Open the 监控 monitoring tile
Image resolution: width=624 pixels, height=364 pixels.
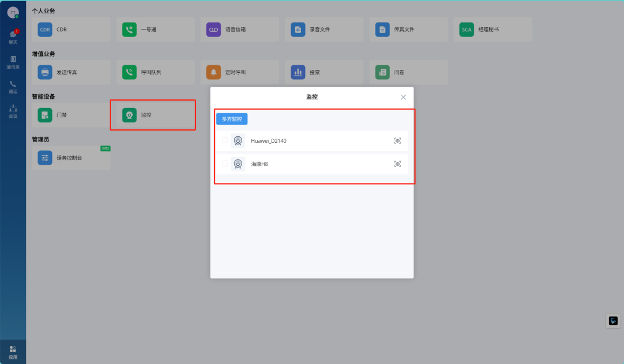click(x=155, y=115)
